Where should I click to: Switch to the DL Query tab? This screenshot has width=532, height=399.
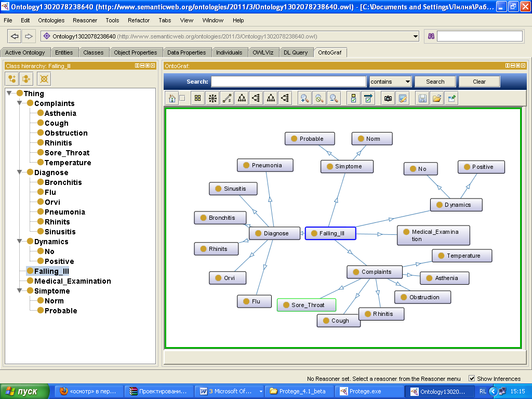tap(296, 52)
